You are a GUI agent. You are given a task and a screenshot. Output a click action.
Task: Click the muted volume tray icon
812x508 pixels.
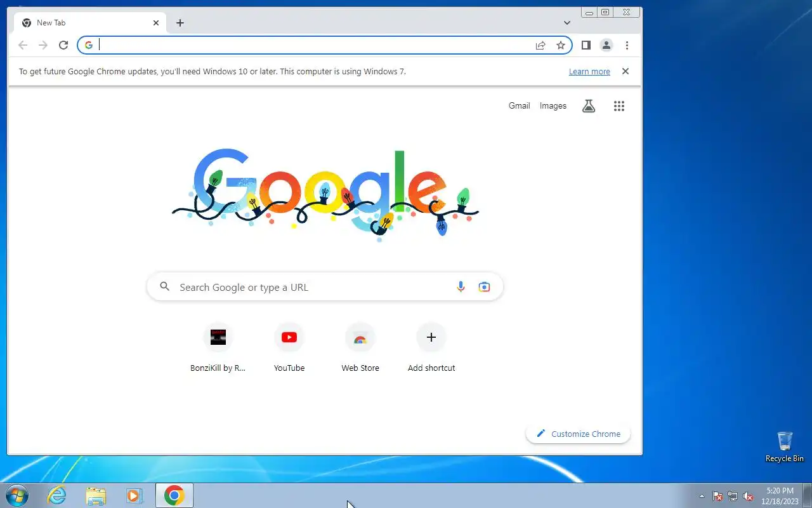pos(748,497)
